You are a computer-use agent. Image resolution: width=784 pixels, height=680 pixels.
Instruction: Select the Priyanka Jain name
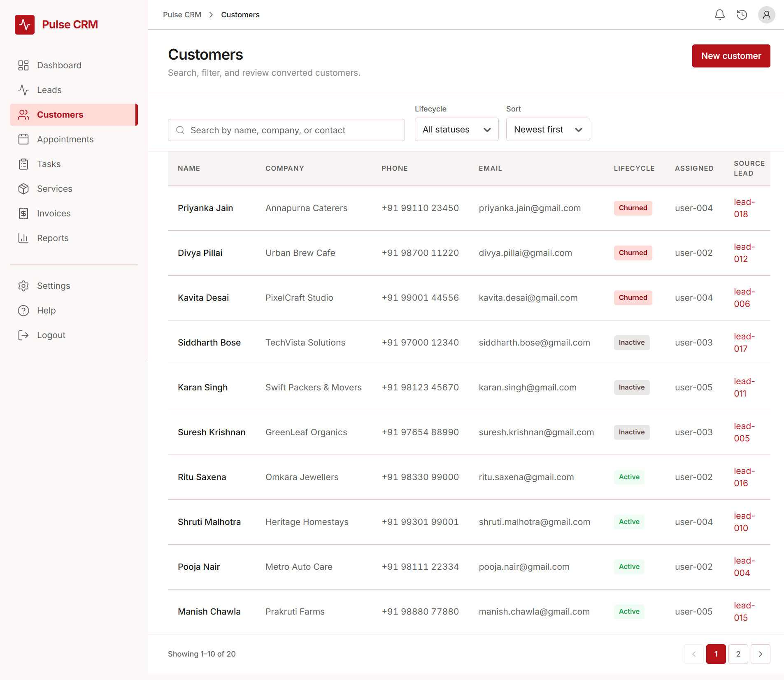click(x=205, y=208)
